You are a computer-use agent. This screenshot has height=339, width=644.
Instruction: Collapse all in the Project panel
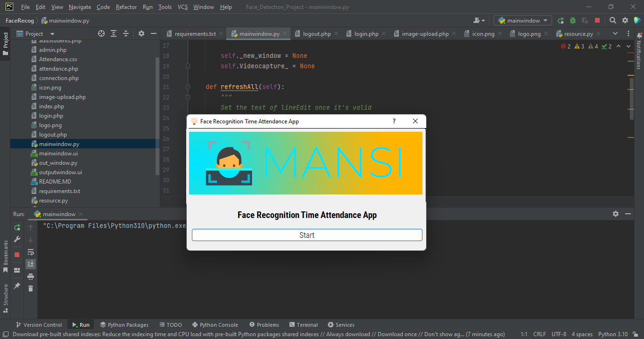click(126, 34)
